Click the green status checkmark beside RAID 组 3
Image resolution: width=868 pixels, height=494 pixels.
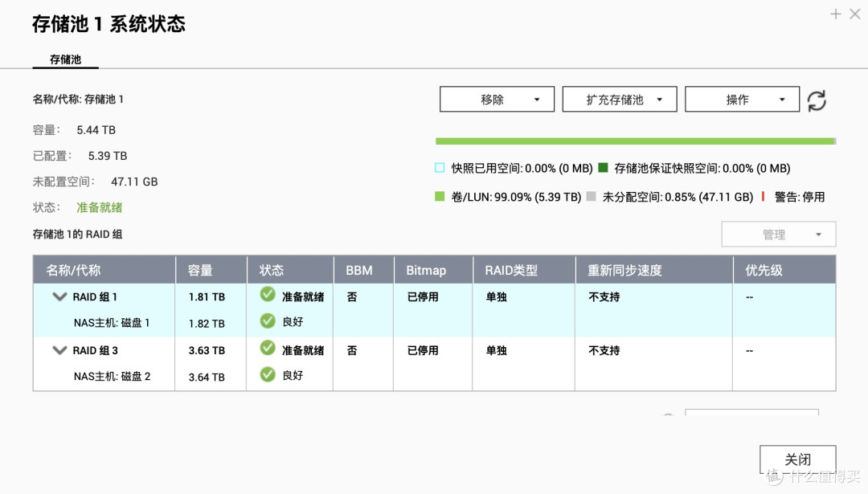click(266, 349)
